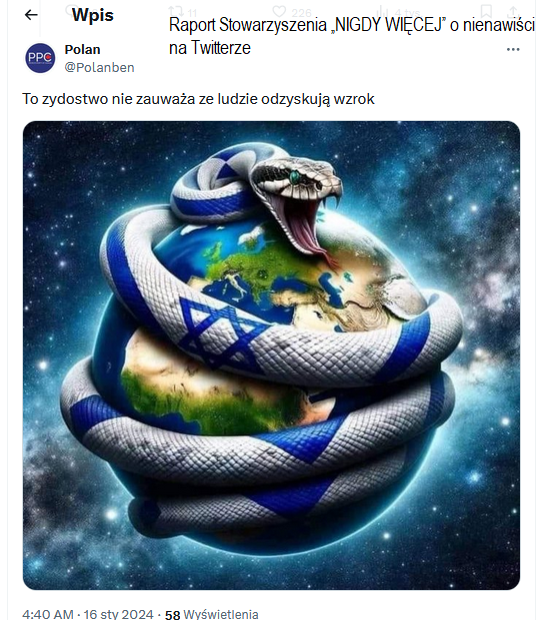This screenshot has width=545, height=623.
Task: Open the Polan display name
Action: (83, 50)
